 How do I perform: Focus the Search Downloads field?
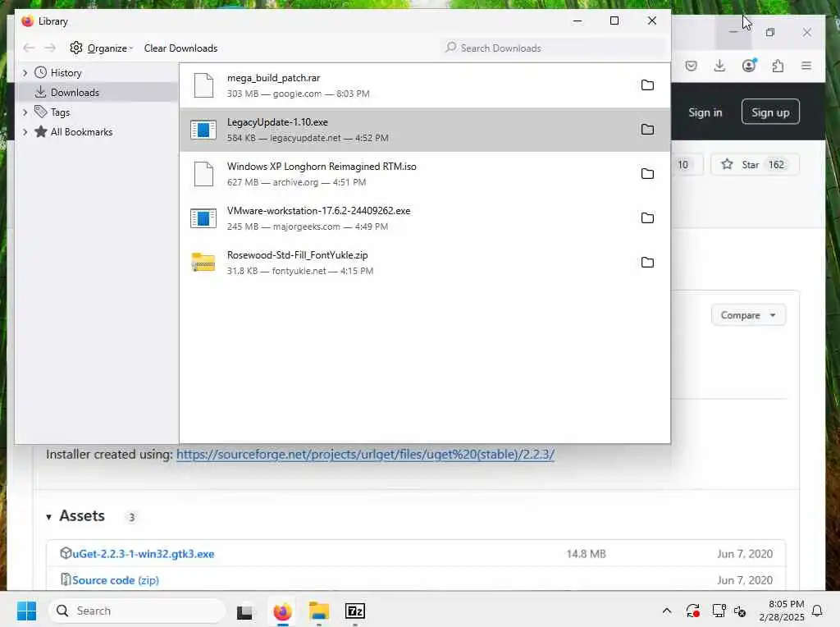tap(555, 48)
